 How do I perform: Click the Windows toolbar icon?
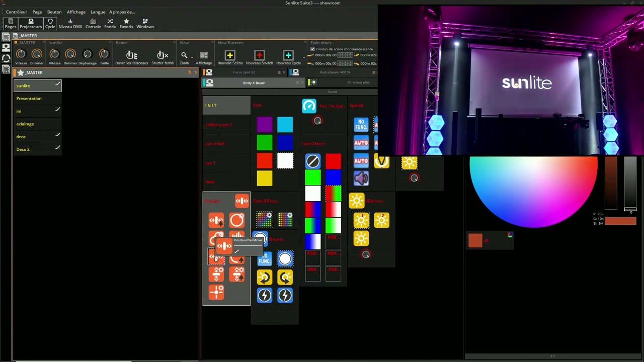[145, 24]
